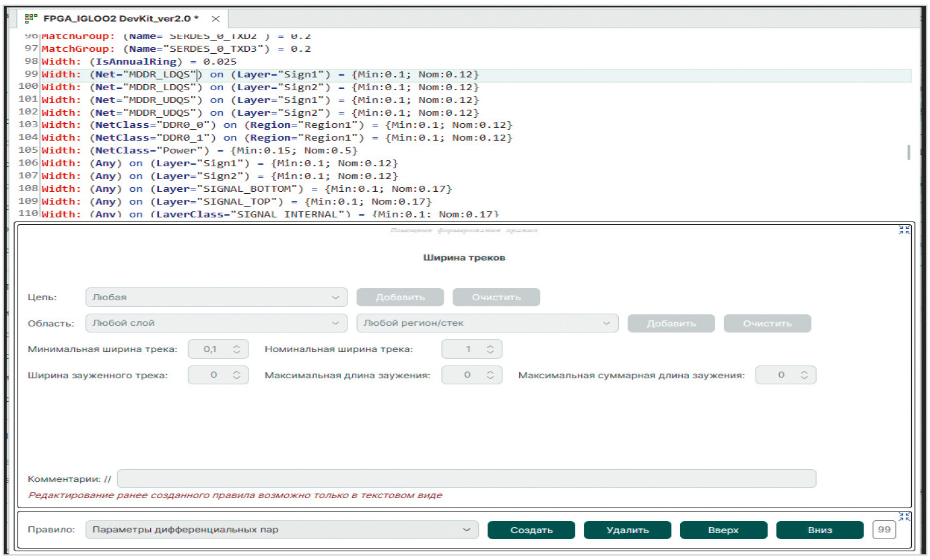Click the red note about text-only editing
Image resolution: width=930 pixels, height=560 pixels.
tap(235, 495)
